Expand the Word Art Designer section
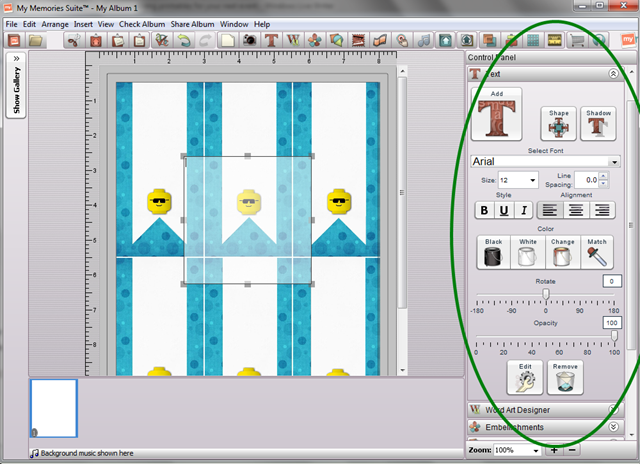The height and width of the screenshot is (464, 640). [x=613, y=409]
